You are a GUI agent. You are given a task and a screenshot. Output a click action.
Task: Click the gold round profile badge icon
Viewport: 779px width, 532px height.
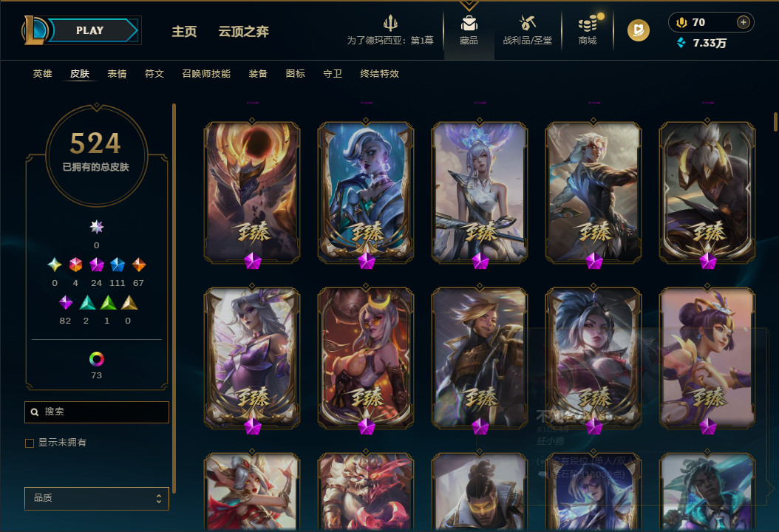(x=639, y=30)
